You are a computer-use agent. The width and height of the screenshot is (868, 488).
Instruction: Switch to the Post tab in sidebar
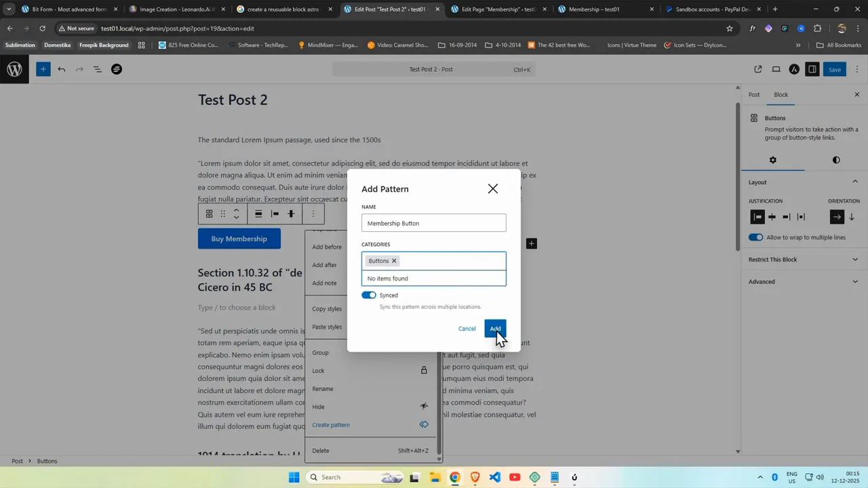(x=754, y=94)
